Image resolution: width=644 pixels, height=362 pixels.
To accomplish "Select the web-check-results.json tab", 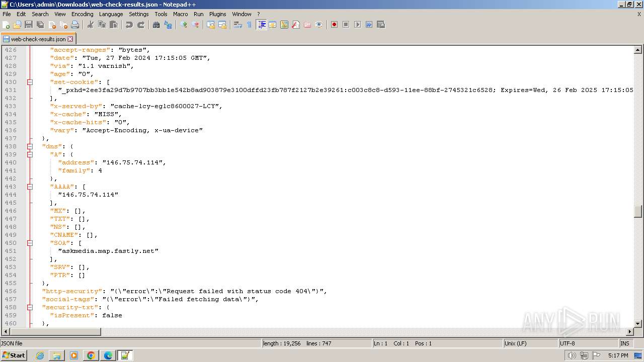I will (x=38, y=39).
